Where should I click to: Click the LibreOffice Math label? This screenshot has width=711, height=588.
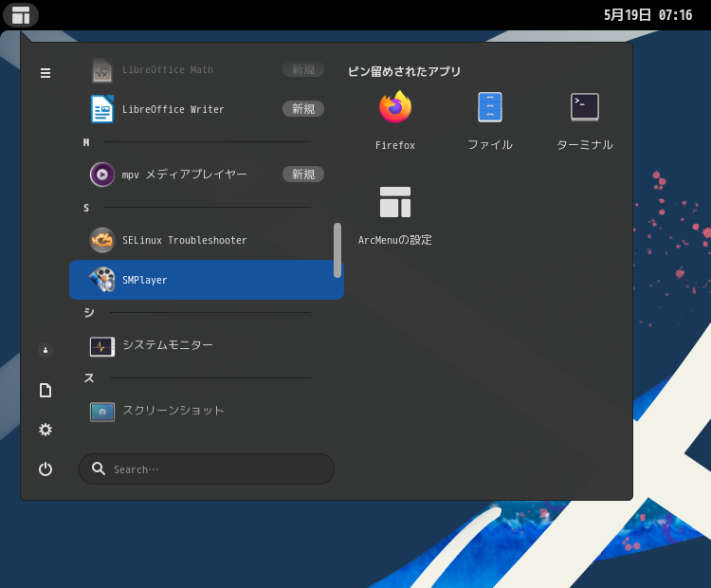coord(167,70)
